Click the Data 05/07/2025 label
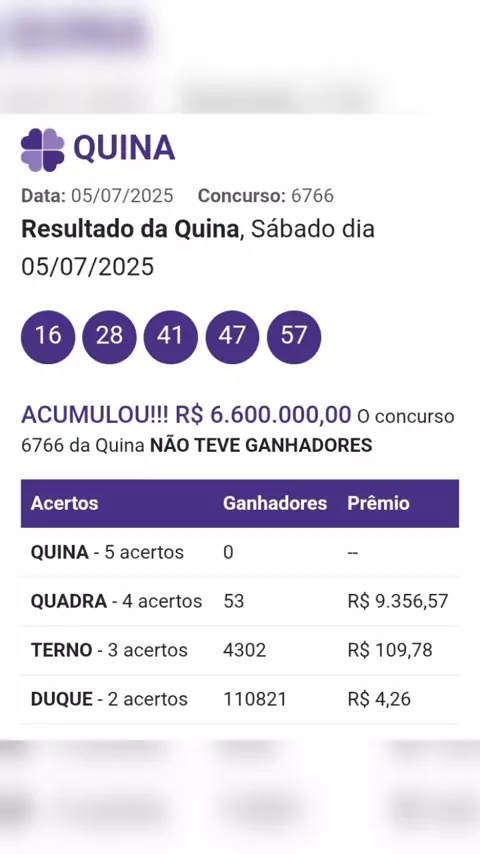480x854 pixels. tap(97, 196)
